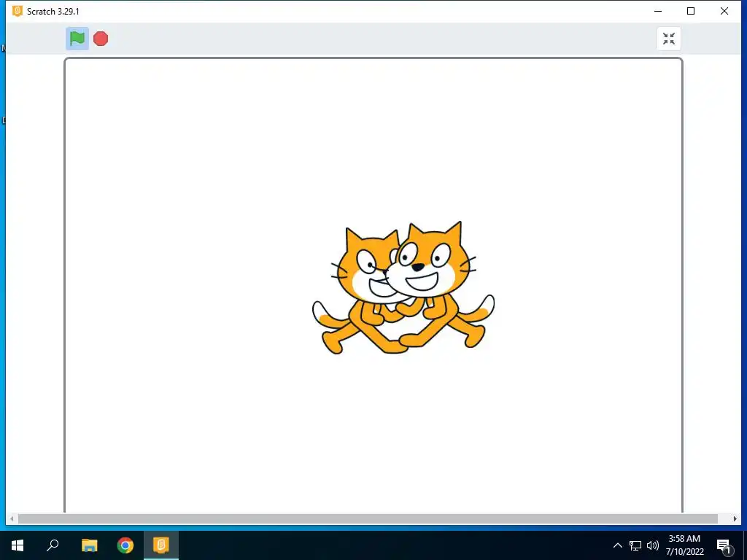
Task: Open the notification center icon
Action: click(724, 545)
